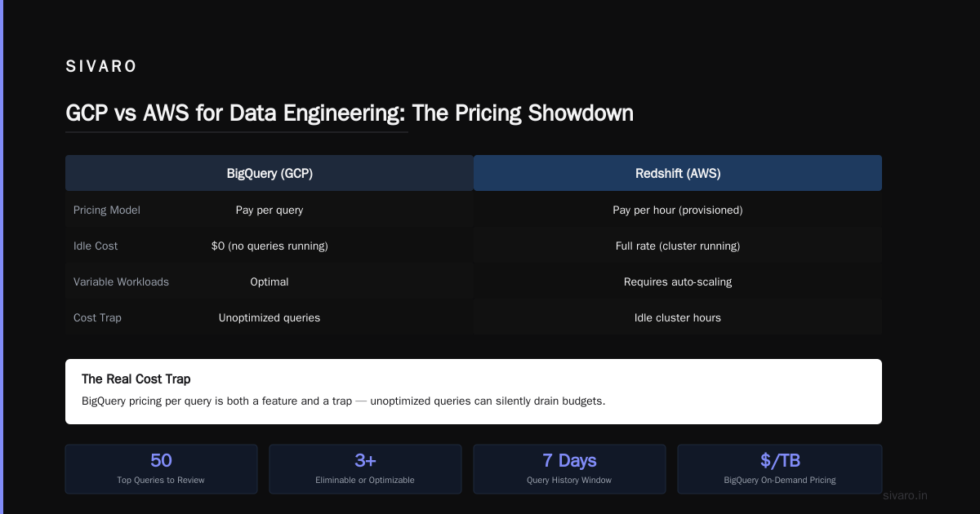Click the '$0 (no queries running)' cell

tap(269, 246)
